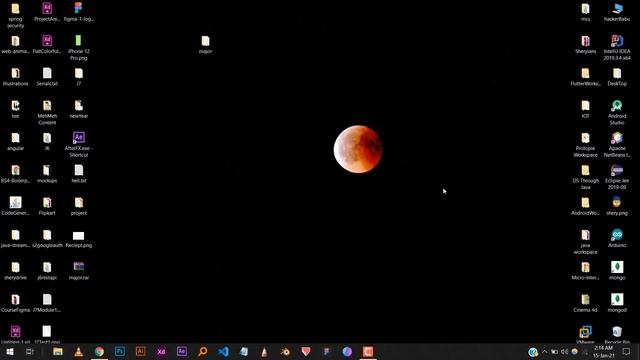The image size is (640, 360).
Task: Select the Receipt.png file
Action: (79, 239)
